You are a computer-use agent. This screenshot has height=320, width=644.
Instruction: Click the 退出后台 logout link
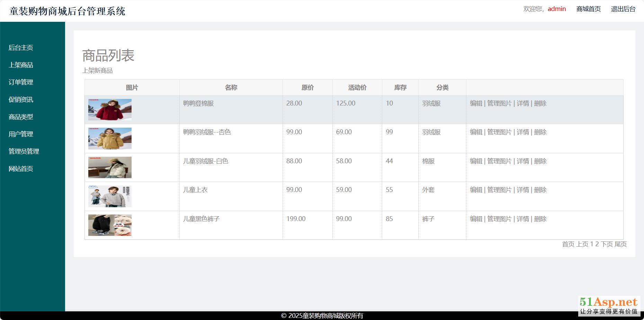623,9
